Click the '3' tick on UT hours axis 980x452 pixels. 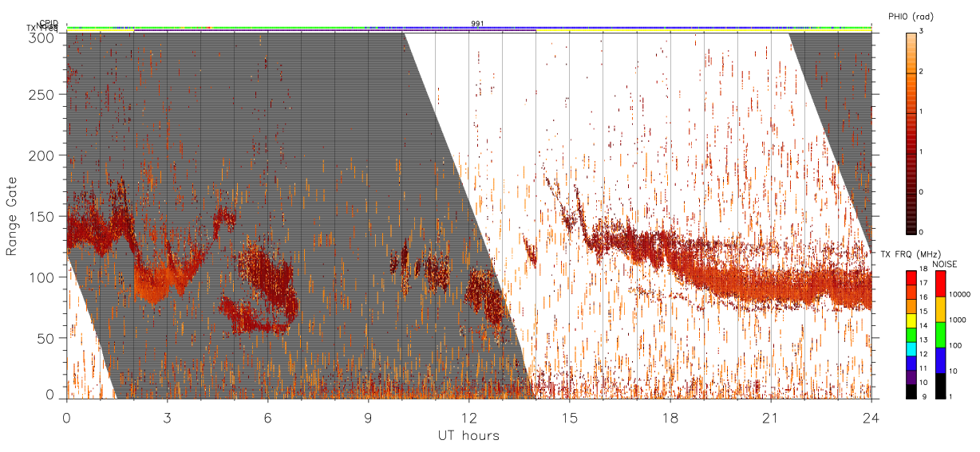pyautogui.click(x=167, y=418)
